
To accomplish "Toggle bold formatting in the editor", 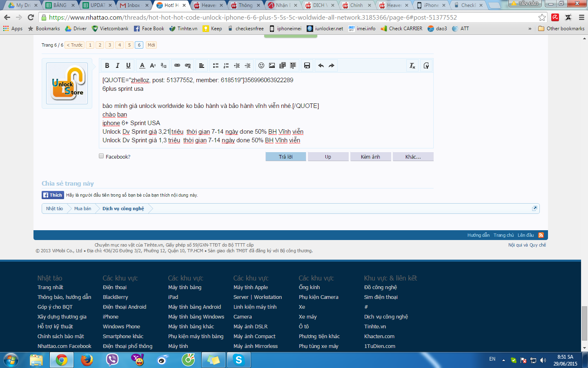I will point(107,65).
